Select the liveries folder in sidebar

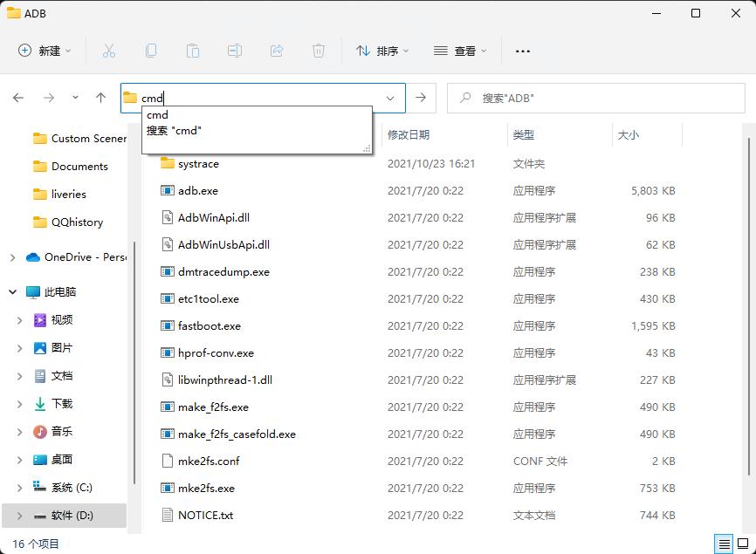click(59, 195)
